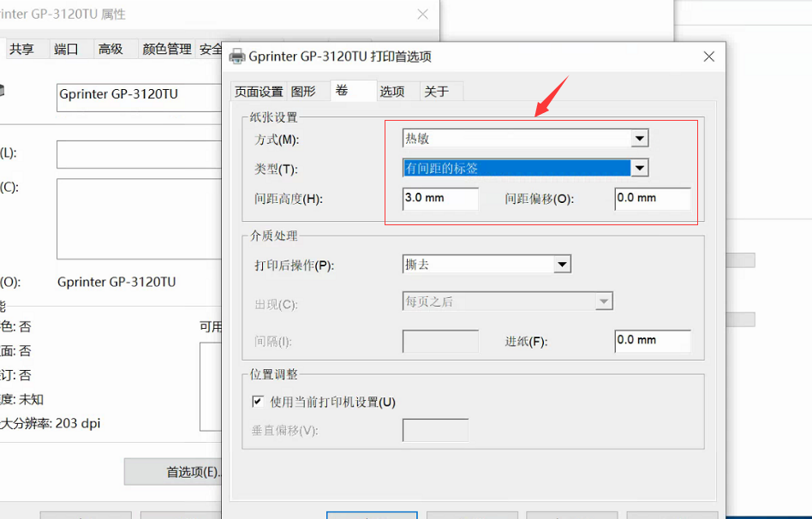Open 安全 tab in properties window
This screenshot has width=812, height=519.
[210, 49]
